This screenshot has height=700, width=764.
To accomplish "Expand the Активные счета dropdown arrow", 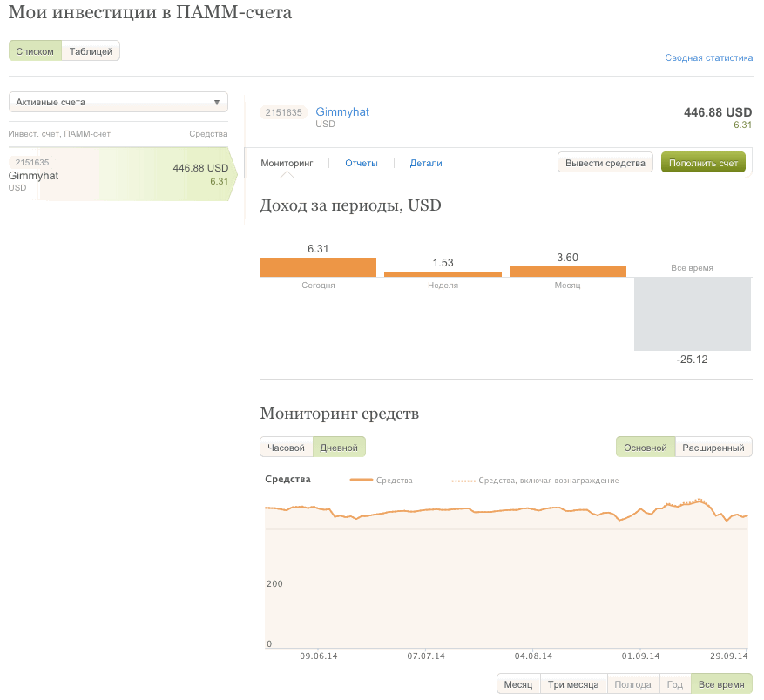I will click(217, 102).
